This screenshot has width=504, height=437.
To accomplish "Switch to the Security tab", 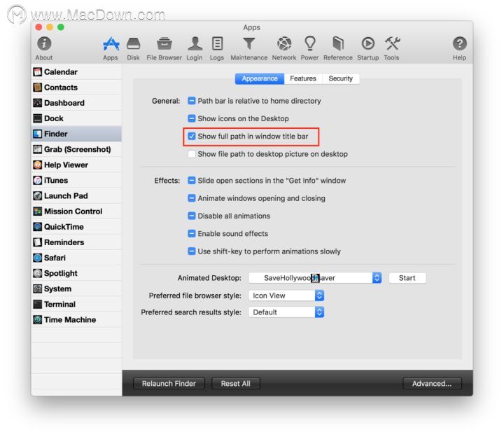I will 341,78.
